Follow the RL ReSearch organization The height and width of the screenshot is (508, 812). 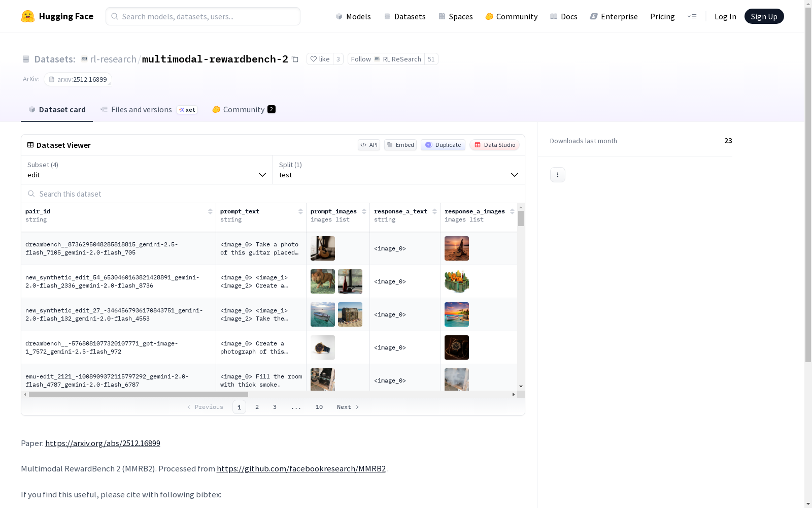tap(386, 59)
